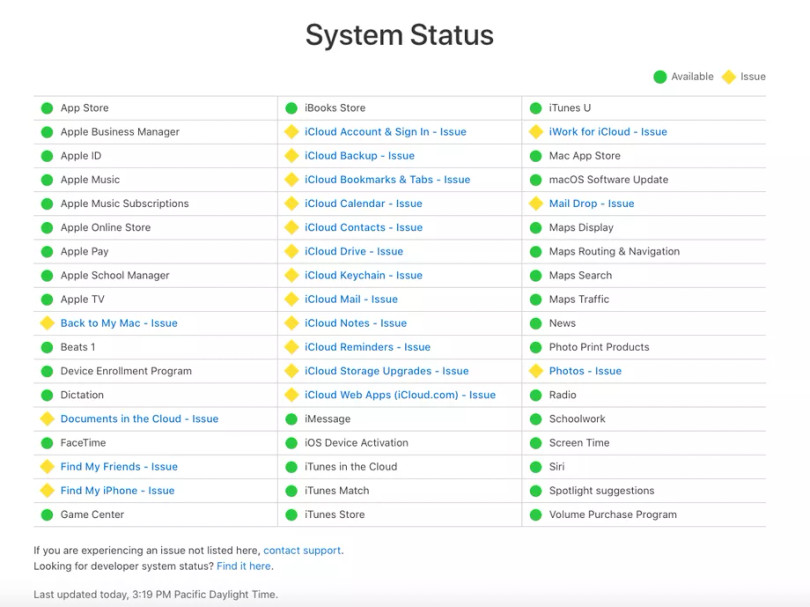
Task: Click the yellow indicator beside Mail Drop
Action: pos(534,203)
